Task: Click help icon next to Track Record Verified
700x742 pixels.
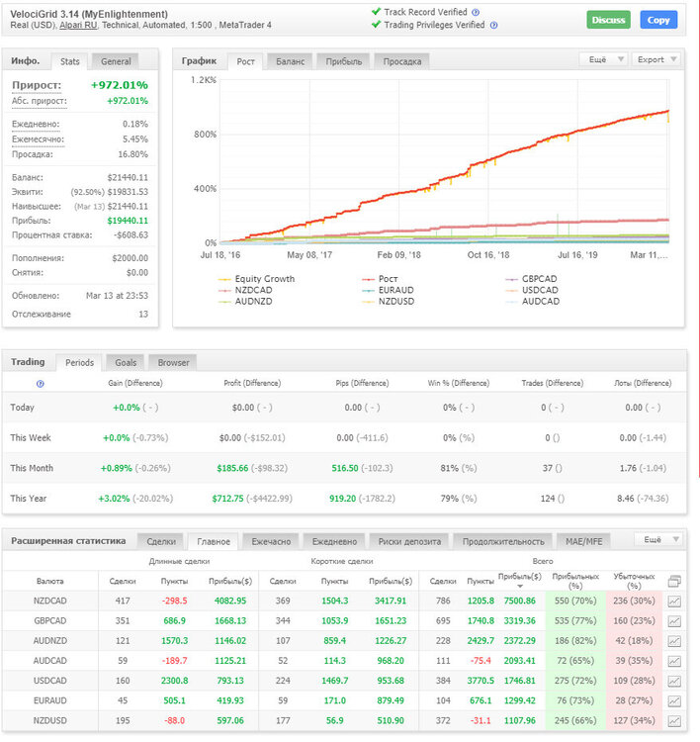Action: coord(476,12)
